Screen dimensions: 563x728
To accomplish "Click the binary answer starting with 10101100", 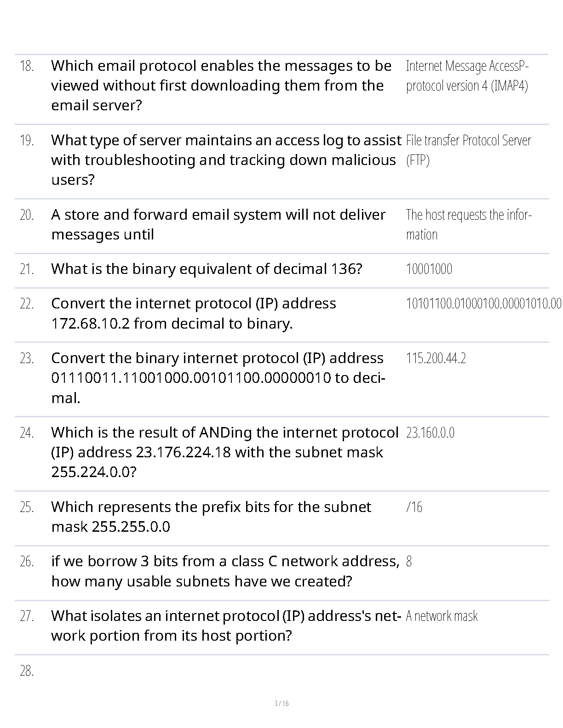I will pos(483,304).
